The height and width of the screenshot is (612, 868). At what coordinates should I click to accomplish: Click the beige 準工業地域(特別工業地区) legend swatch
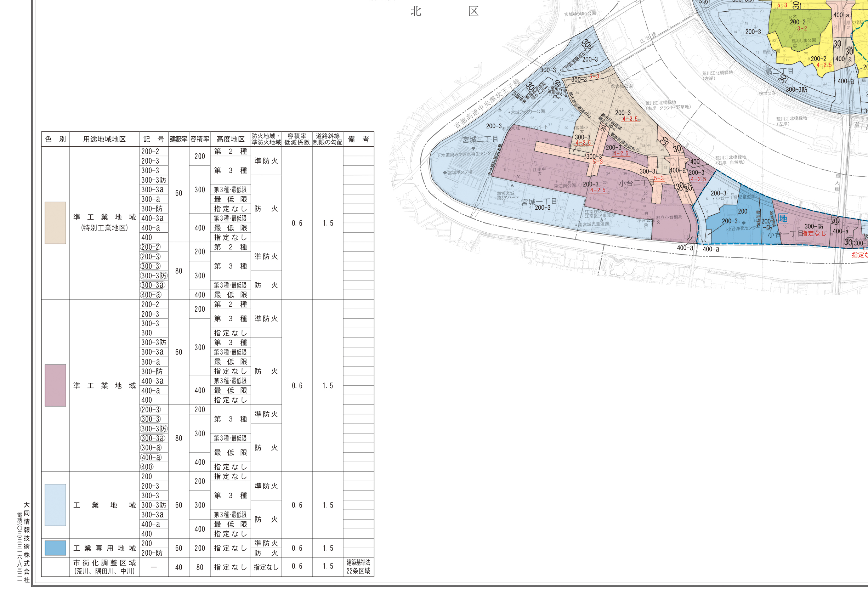pyautogui.click(x=55, y=223)
